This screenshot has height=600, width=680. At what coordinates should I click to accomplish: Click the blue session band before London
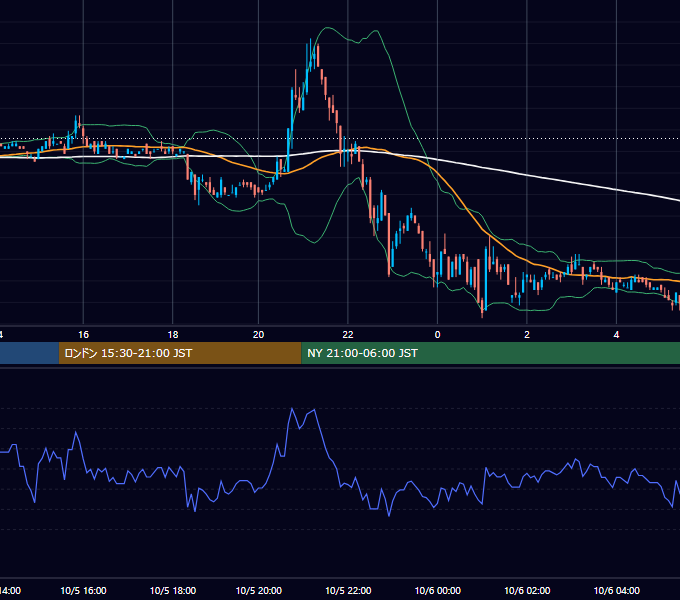coord(29,353)
